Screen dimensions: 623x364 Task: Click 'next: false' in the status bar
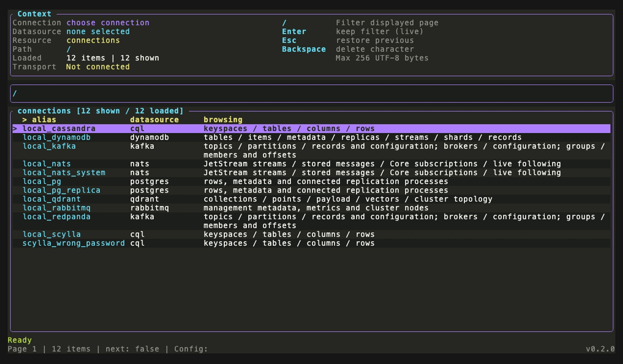(x=132, y=349)
